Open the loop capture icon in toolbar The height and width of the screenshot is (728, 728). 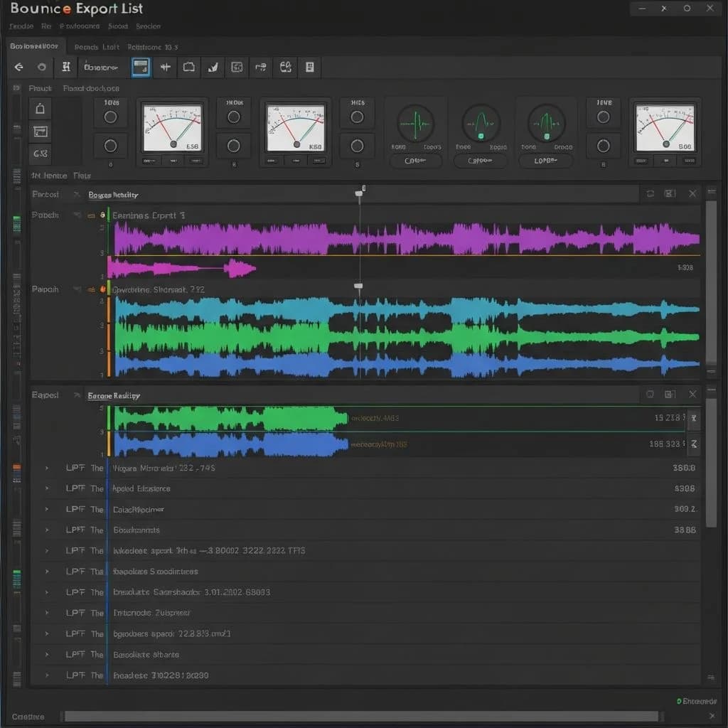click(188, 68)
